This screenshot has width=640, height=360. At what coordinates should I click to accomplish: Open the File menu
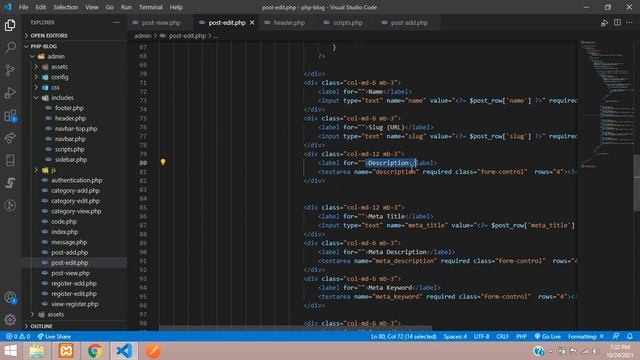23,7
